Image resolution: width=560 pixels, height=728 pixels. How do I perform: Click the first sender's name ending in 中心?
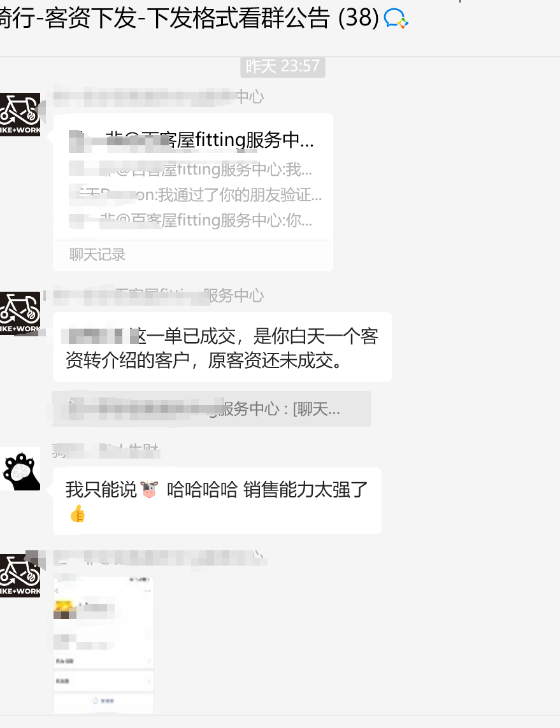tap(159, 97)
